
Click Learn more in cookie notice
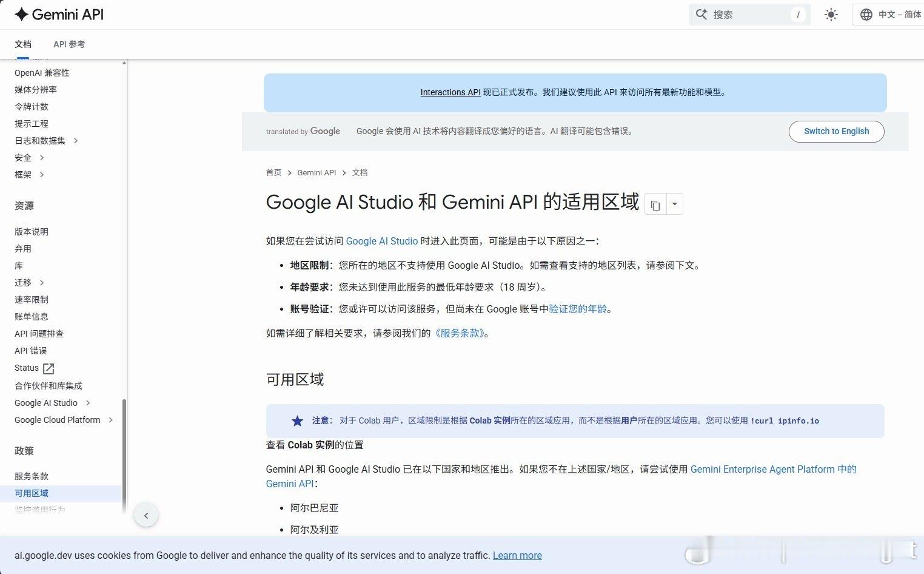pos(517,555)
